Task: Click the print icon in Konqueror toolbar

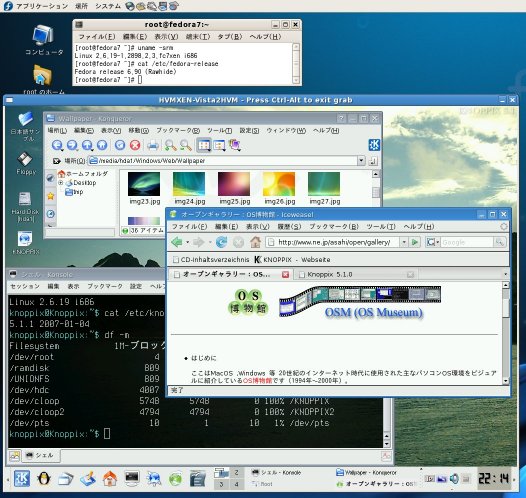Action: point(153,145)
